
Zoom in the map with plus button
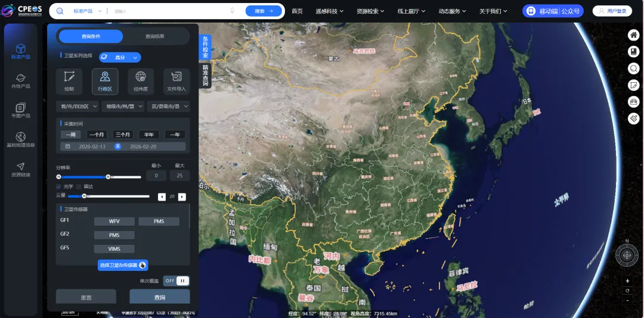627,281
